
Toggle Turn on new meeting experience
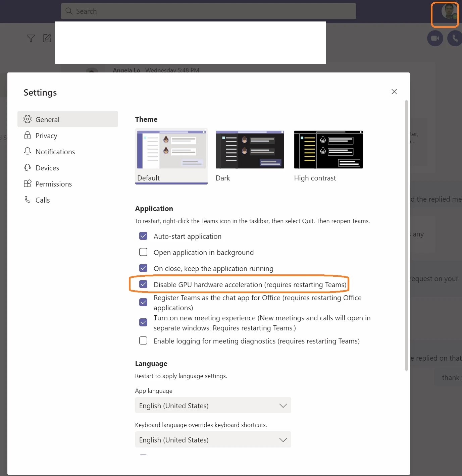point(143,322)
